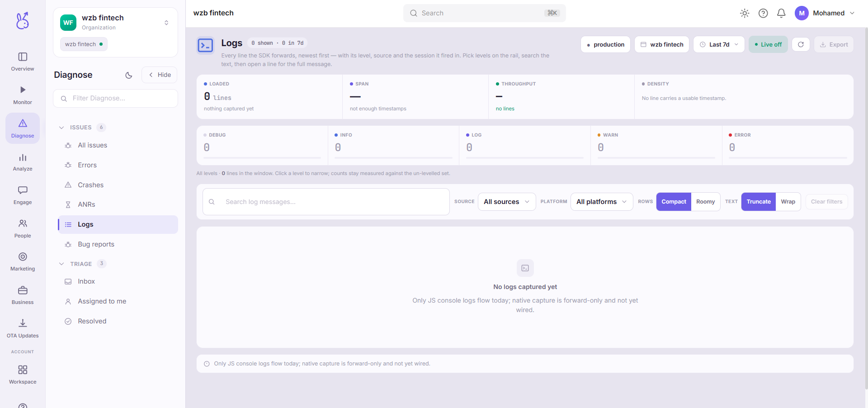Screen dimensions: 868x408
Task: Select Compact rows mode
Action: coord(674,202)
